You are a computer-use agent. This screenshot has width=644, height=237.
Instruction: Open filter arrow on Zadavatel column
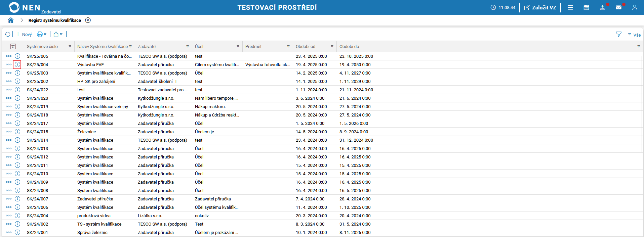point(188,46)
